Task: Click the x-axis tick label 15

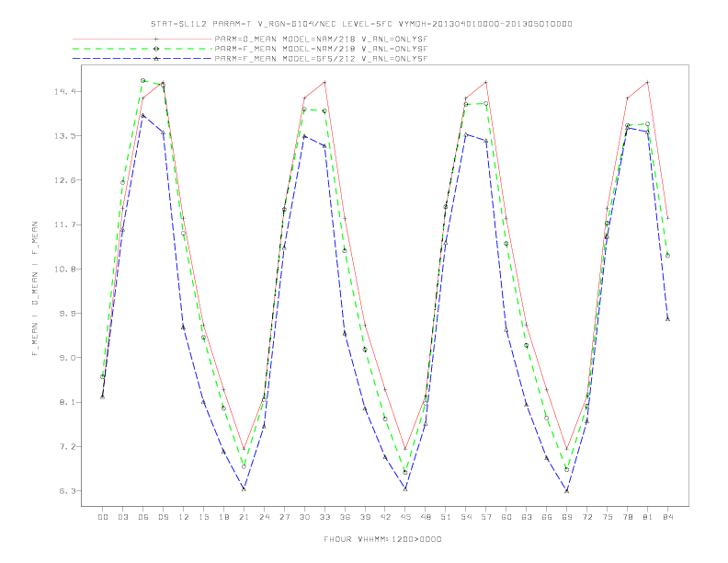Action: tap(203, 517)
